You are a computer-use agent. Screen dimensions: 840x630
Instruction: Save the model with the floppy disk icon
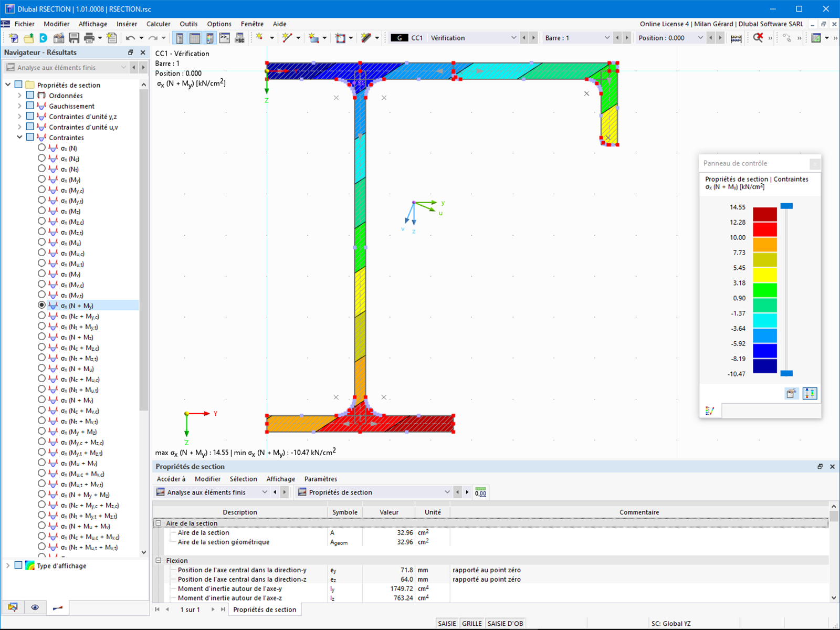pyautogui.click(x=74, y=38)
